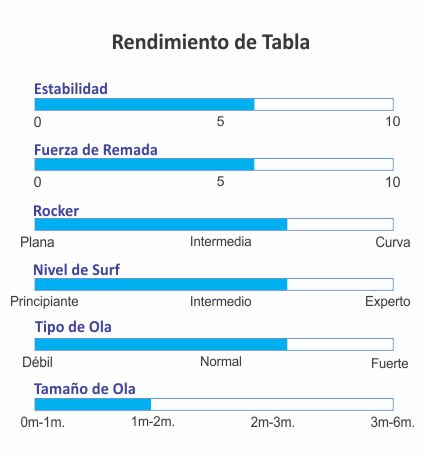Click the Rocker rating bar
Screen dimensions: 429x460
pos(214,224)
